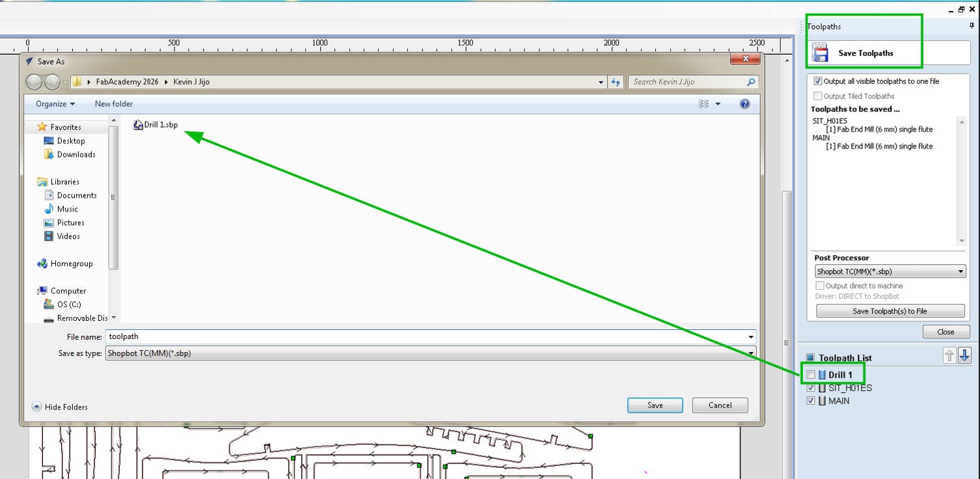The image size is (980, 479).
Task: Click the Downloads folder icon
Action: [x=49, y=154]
